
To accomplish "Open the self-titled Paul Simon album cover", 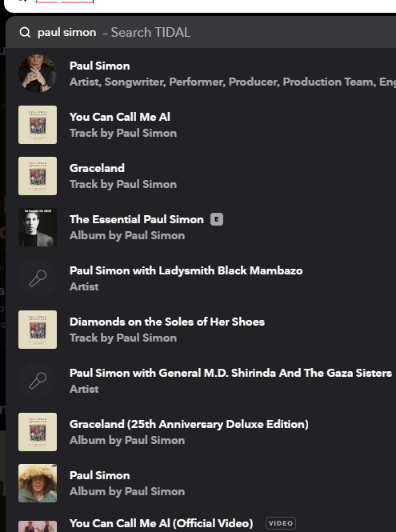I will tap(38, 483).
